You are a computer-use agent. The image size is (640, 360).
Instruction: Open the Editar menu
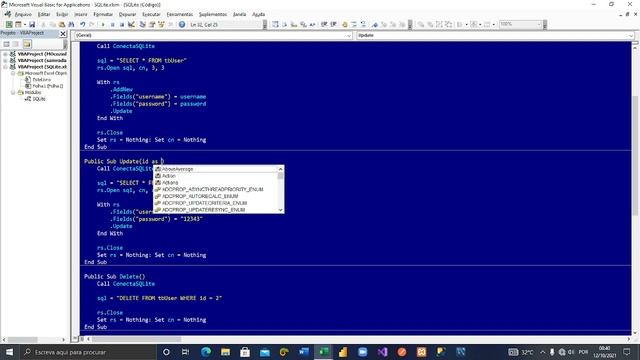coord(44,14)
